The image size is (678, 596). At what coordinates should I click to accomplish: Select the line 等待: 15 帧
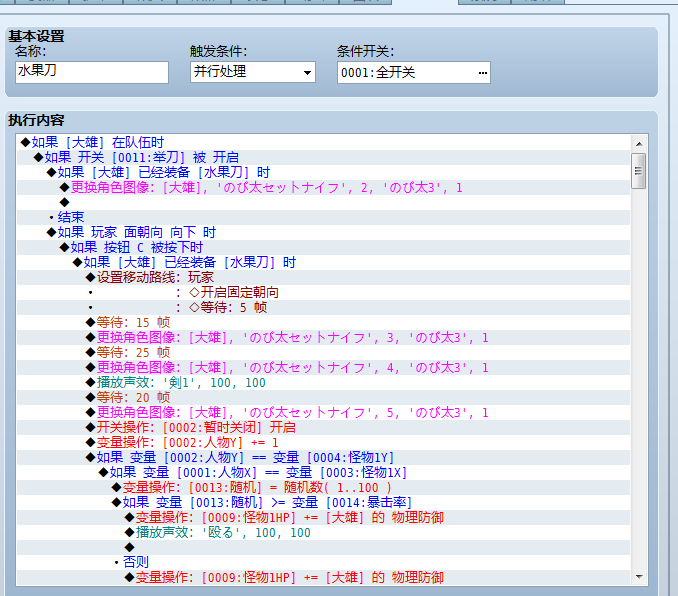click(323, 322)
